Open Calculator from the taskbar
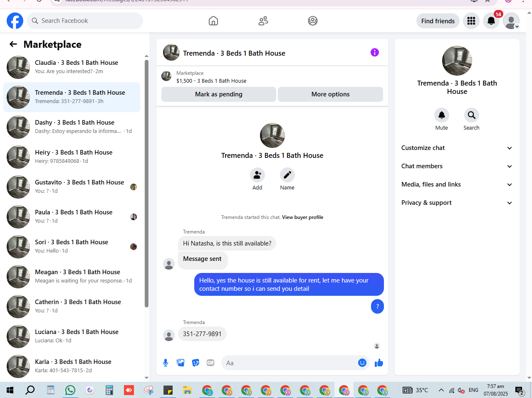532x398 pixels. (x=109, y=390)
